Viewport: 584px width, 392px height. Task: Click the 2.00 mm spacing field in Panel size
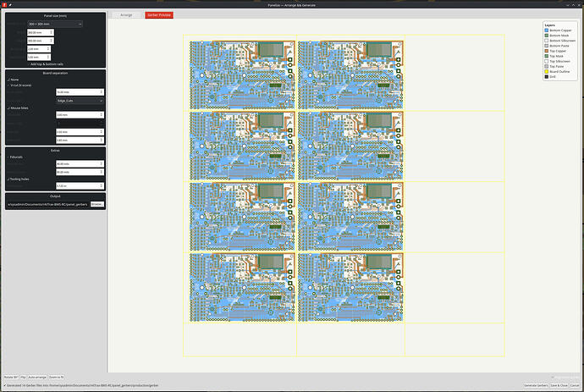tap(37, 49)
